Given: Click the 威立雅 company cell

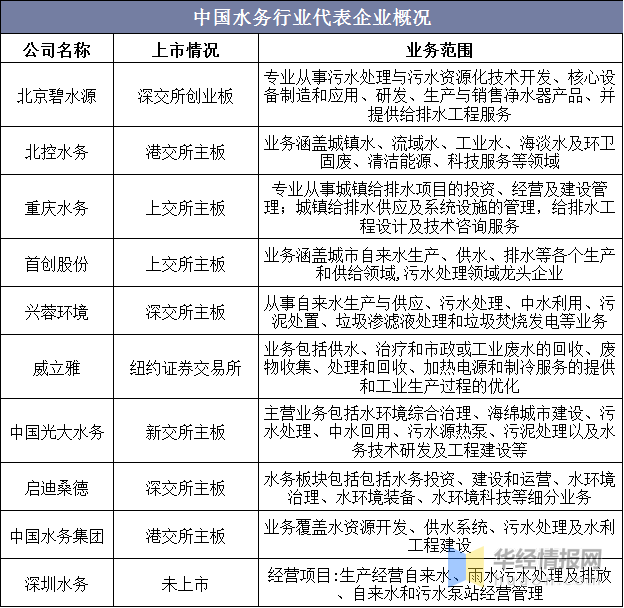Looking at the screenshot, I should 57,368.
